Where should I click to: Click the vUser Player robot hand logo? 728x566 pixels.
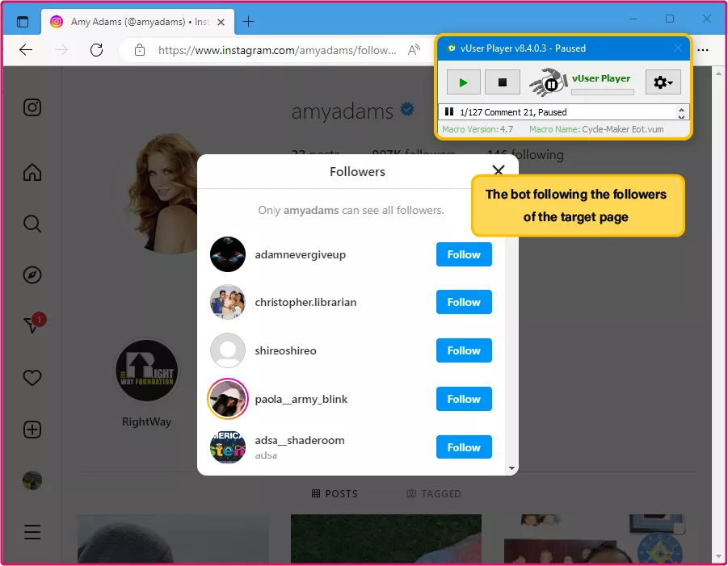(x=549, y=82)
